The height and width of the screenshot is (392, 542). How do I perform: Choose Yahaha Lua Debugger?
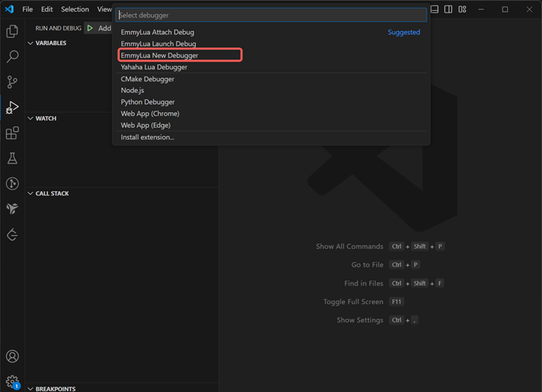click(271, 67)
